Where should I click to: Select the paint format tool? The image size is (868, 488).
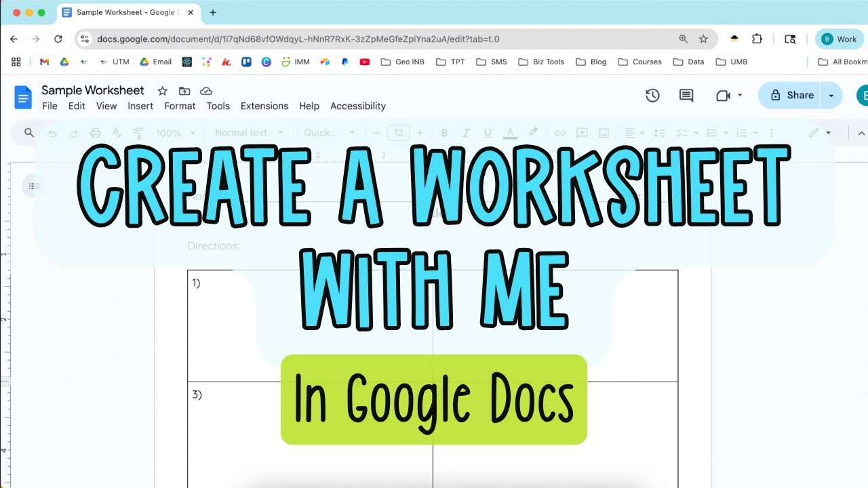point(140,133)
